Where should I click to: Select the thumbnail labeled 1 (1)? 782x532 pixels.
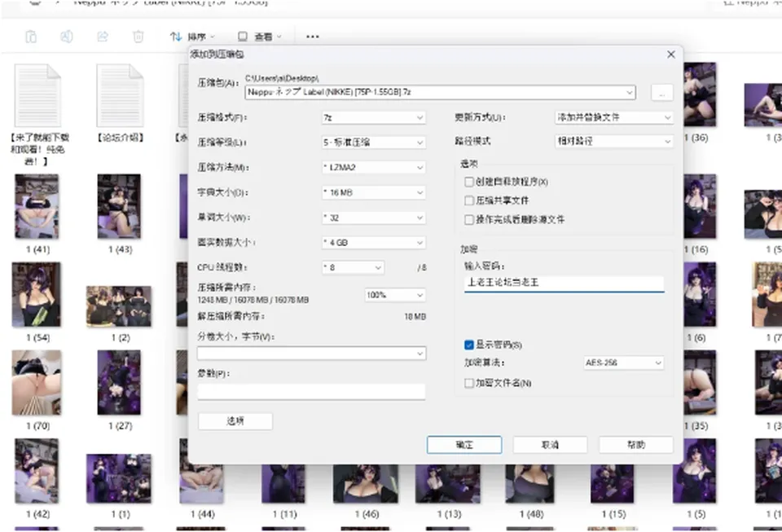(x=119, y=479)
